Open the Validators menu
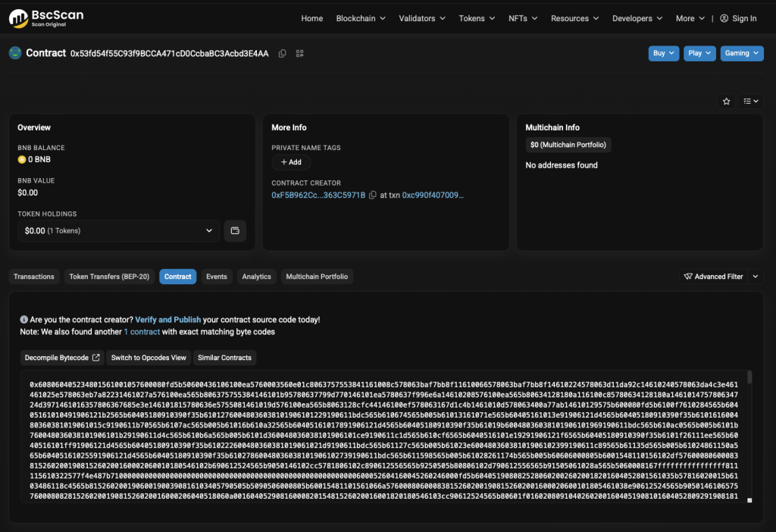Image resolution: width=776 pixels, height=532 pixels. click(422, 18)
